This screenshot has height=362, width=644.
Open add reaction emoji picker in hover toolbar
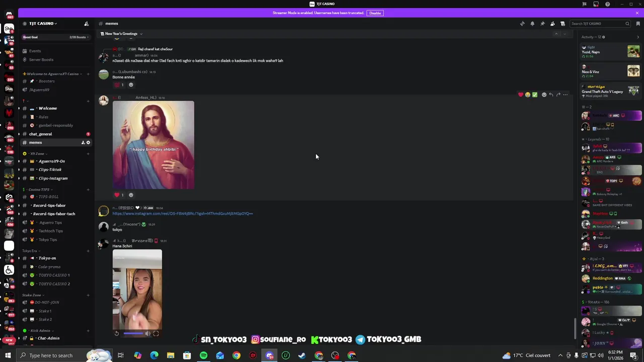point(544,95)
